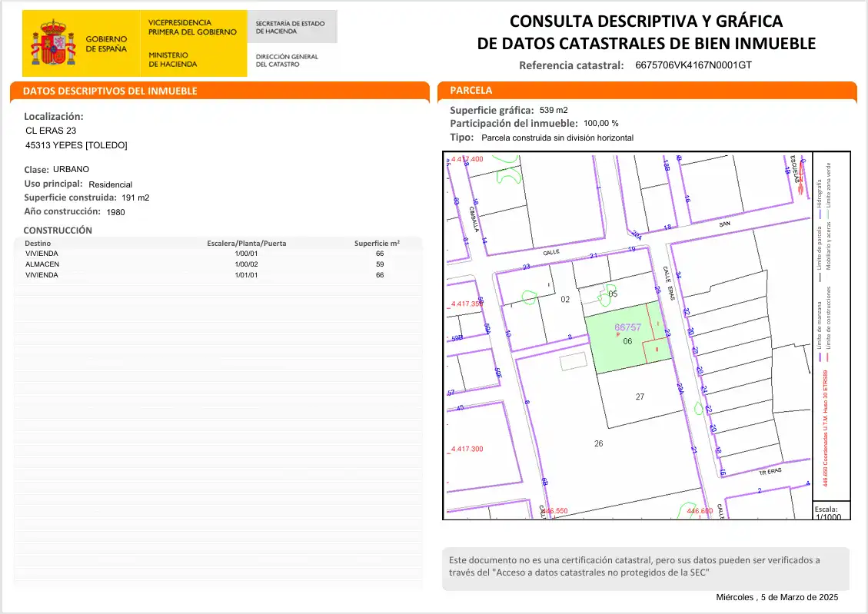Click parcel '27' on the map

(640, 397)
